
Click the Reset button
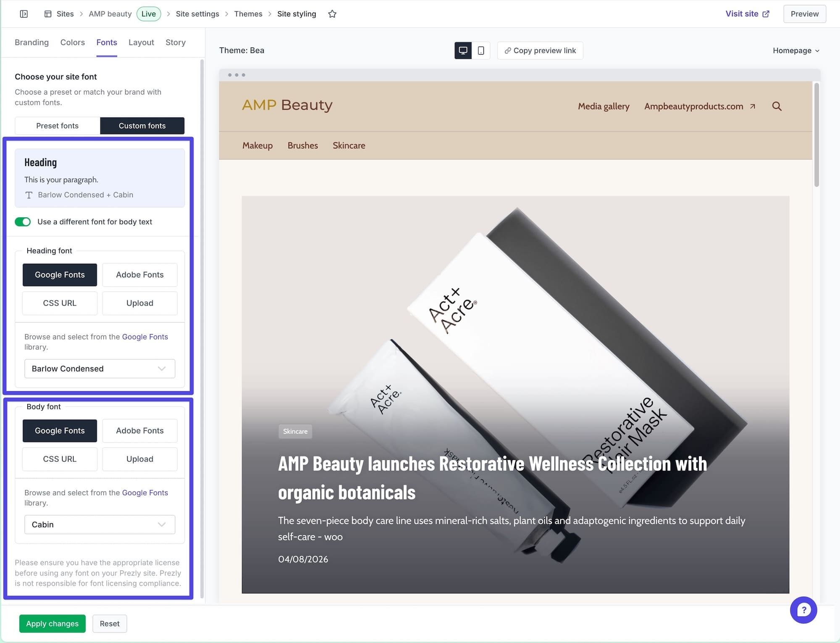[x=110, y=624]
